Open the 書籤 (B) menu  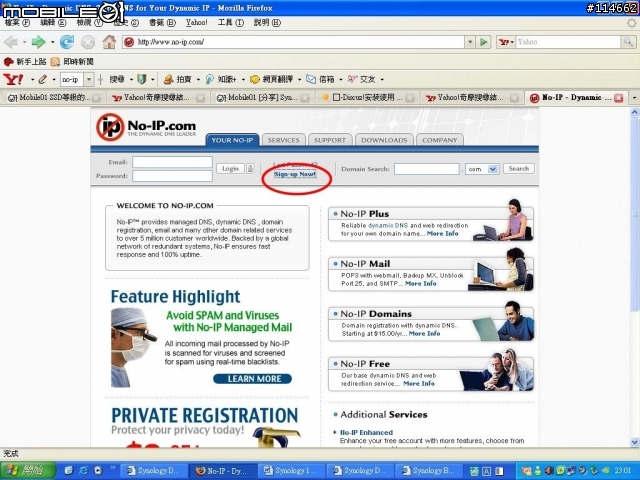[x=162, y=23]
